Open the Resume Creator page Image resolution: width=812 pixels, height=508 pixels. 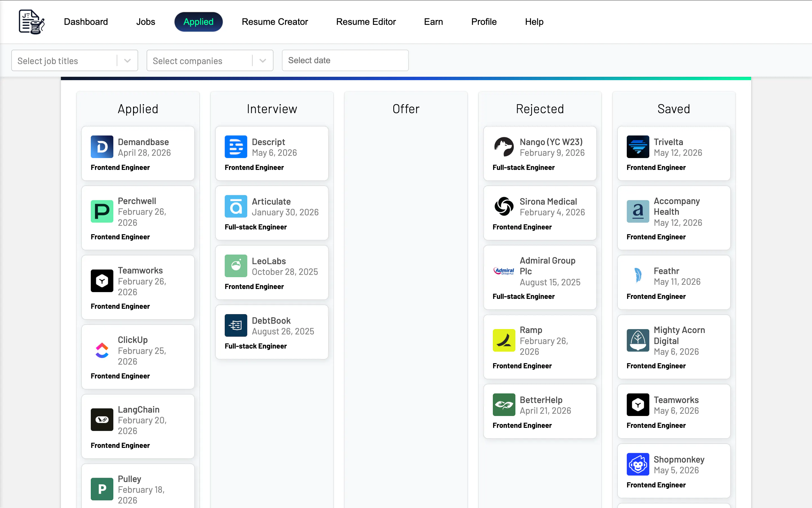[275, 22]
